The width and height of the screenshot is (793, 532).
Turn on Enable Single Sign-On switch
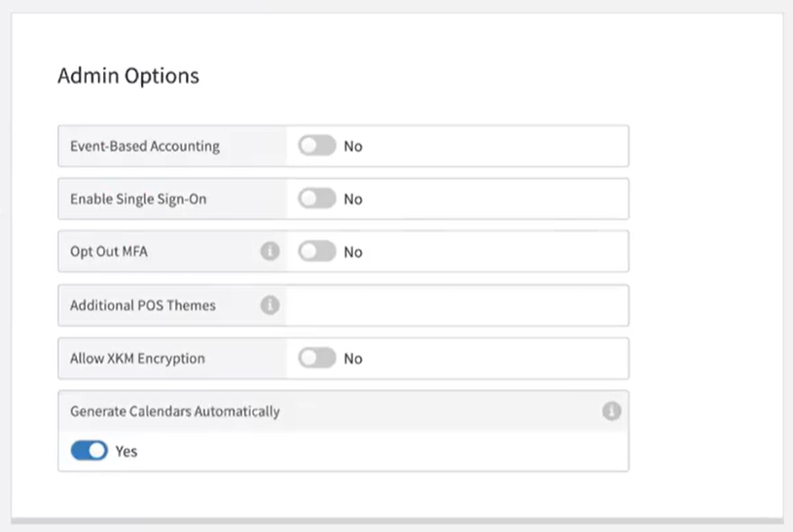(x=317, y=198)
